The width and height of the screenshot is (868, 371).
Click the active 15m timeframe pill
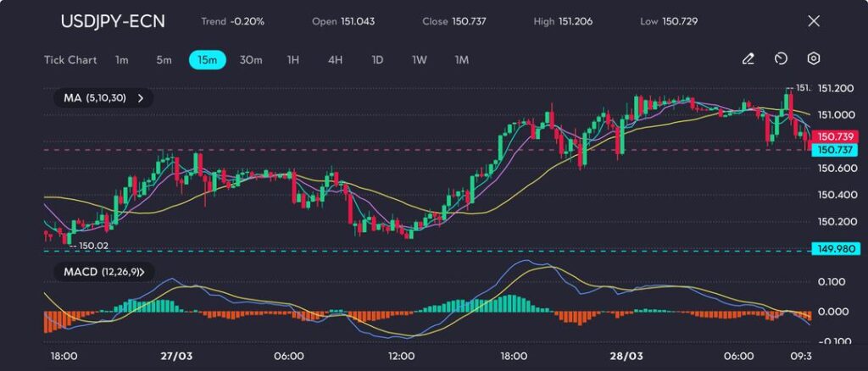point(207,60)
